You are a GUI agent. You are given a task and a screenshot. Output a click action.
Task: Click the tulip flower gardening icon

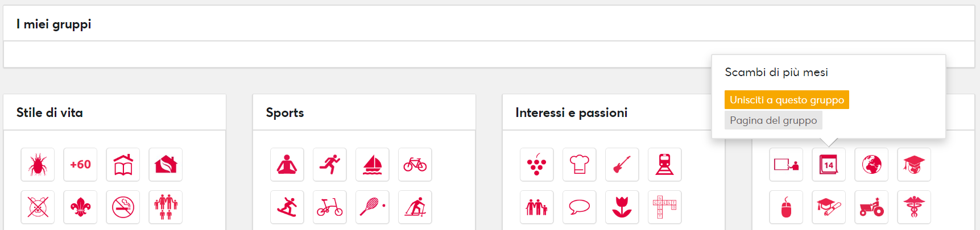(622, 207)
